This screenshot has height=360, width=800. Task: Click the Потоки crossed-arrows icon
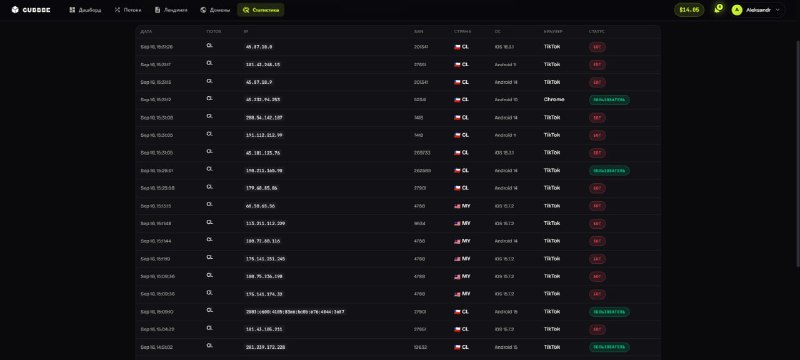117,10
